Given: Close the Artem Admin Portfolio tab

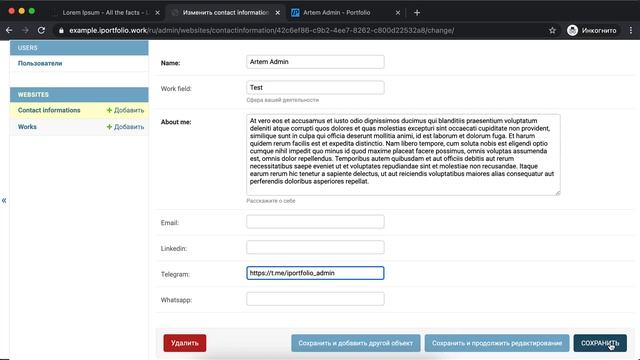Looking at the screenshot, I should [398, 13].
